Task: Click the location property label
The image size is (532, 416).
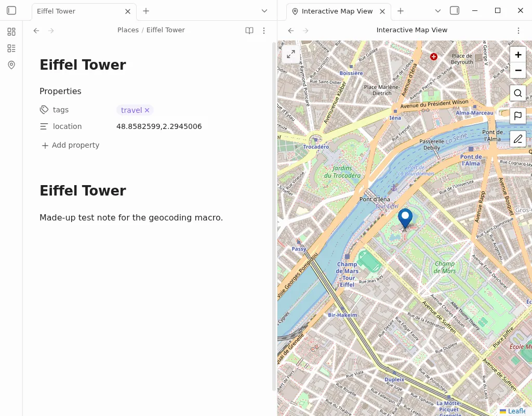Action: coord(67,126)
